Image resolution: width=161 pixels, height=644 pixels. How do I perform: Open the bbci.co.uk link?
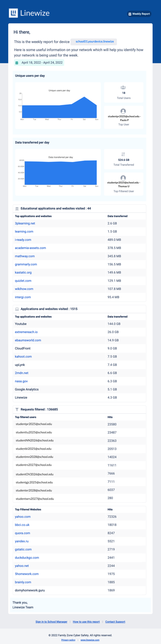tap(22, 525)
